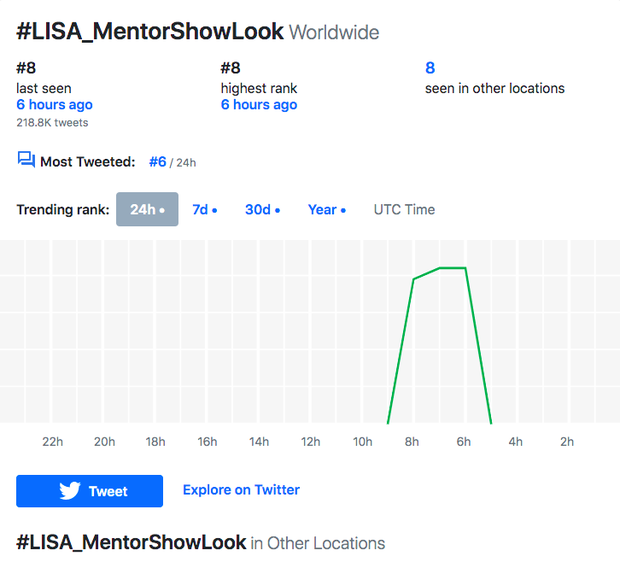Open the #6 Most Tweeted rank link

pos(157,161)
